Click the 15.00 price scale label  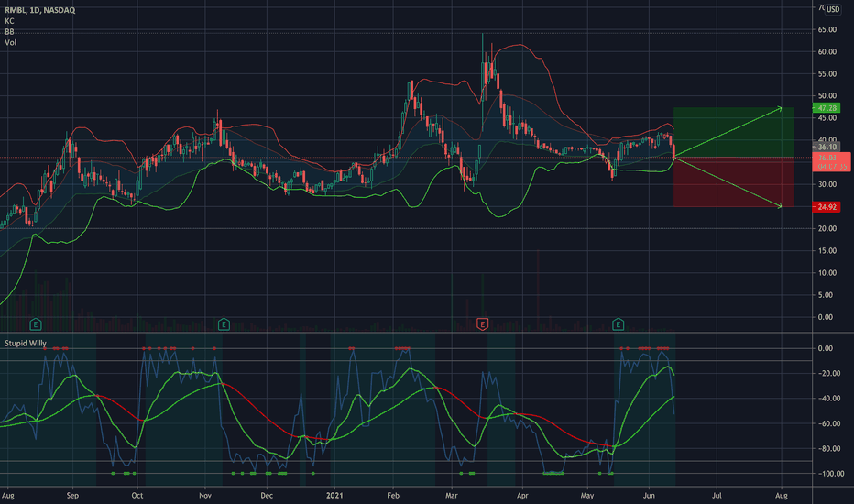pyautogui.click(x=827, y=251)
